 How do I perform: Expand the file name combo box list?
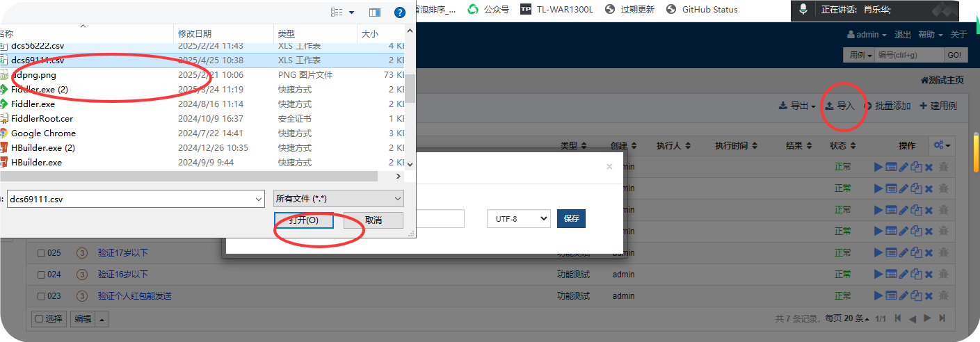coord(259,199)
